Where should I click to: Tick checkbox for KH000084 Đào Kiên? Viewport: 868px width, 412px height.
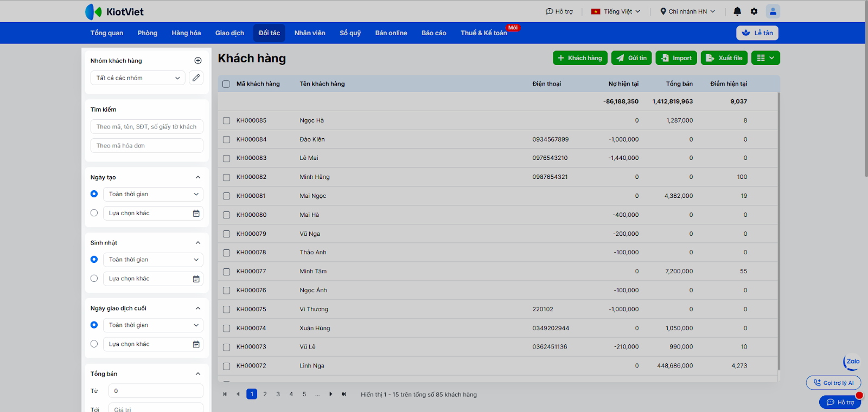226,140
